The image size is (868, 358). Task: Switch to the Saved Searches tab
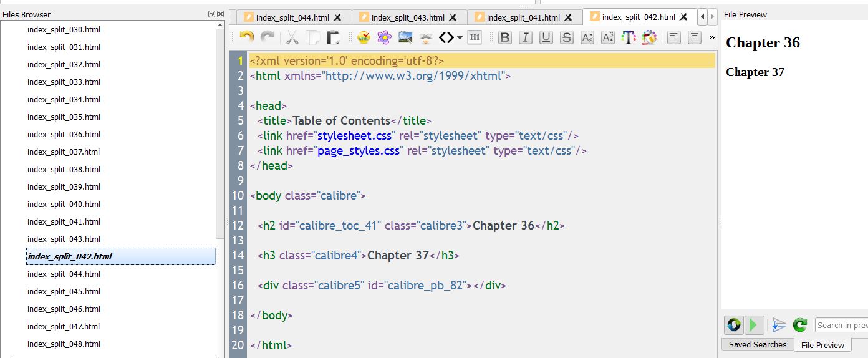(758, 344)
